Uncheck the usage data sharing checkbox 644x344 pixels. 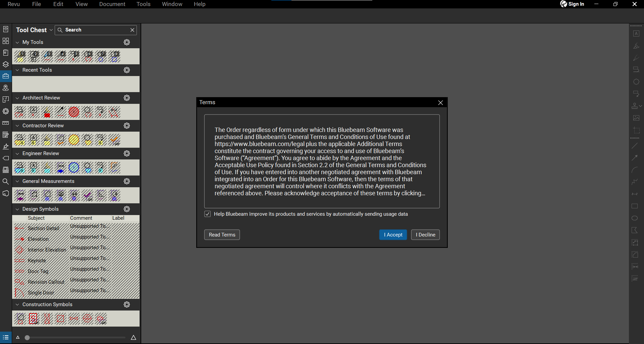pyautogui.click(x=208, y=214)
